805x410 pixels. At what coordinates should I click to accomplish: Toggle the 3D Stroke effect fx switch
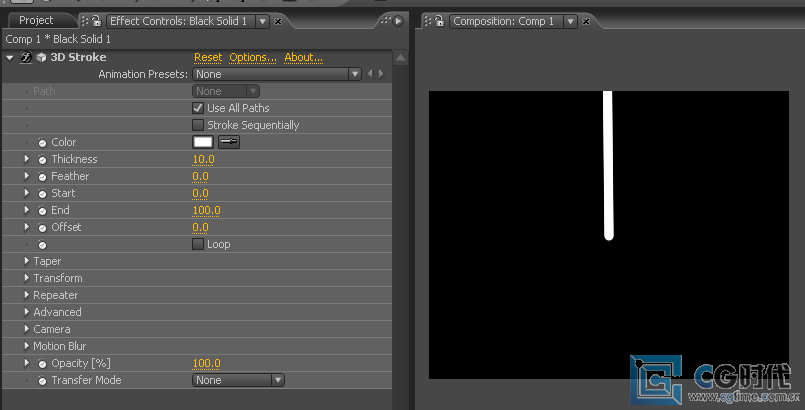26,57
